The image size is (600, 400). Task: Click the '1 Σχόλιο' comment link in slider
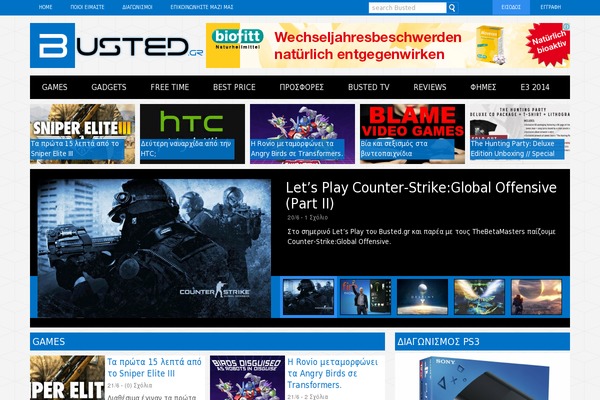pos(316,217)
